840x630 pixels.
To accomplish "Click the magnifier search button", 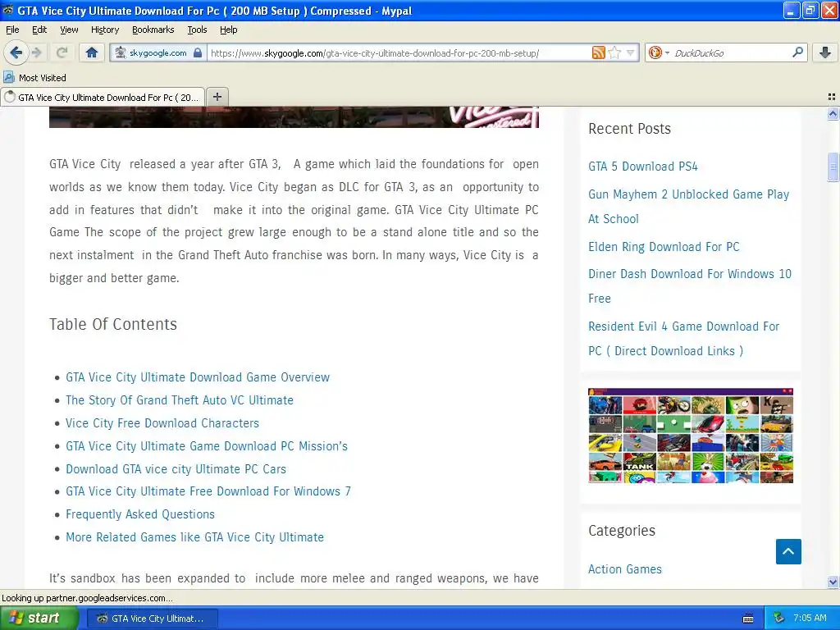I will pyautogui.click(x=797, y=52).
